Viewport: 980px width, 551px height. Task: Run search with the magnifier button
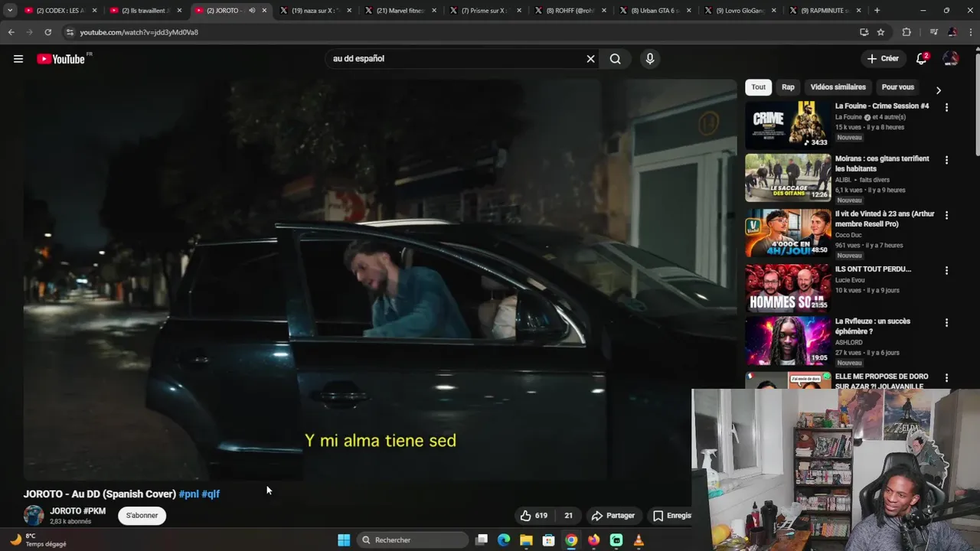[615, 59]
